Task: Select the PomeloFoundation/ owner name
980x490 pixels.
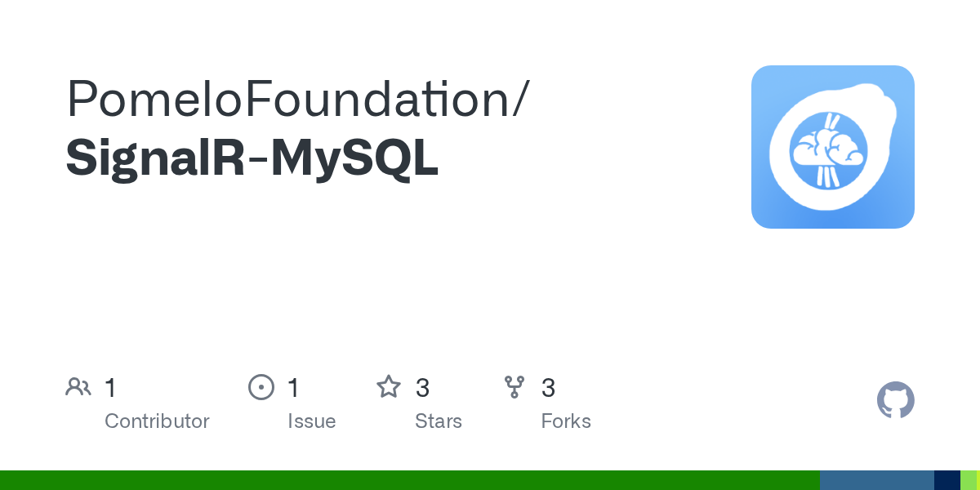Action: point(298,100)
